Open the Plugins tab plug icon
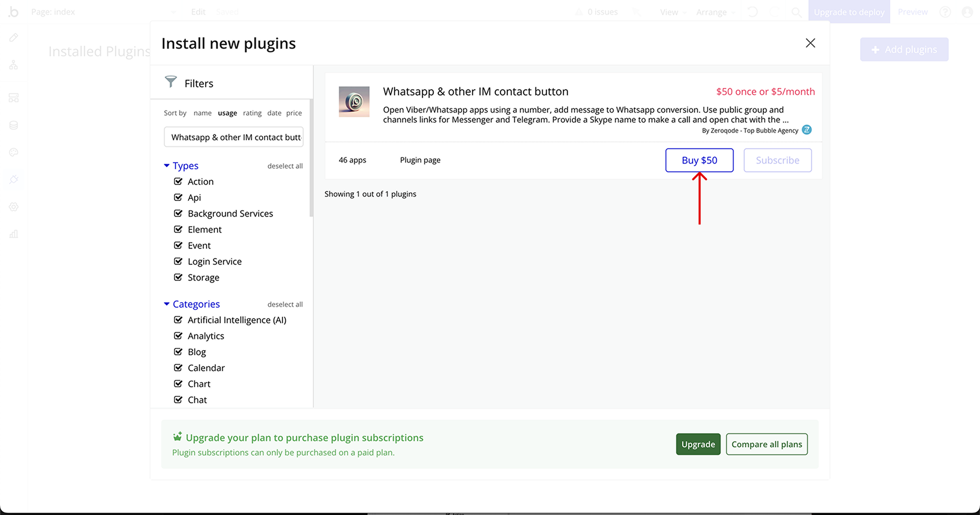This screenshot has width=980, height=515. [x=13, y=180]
